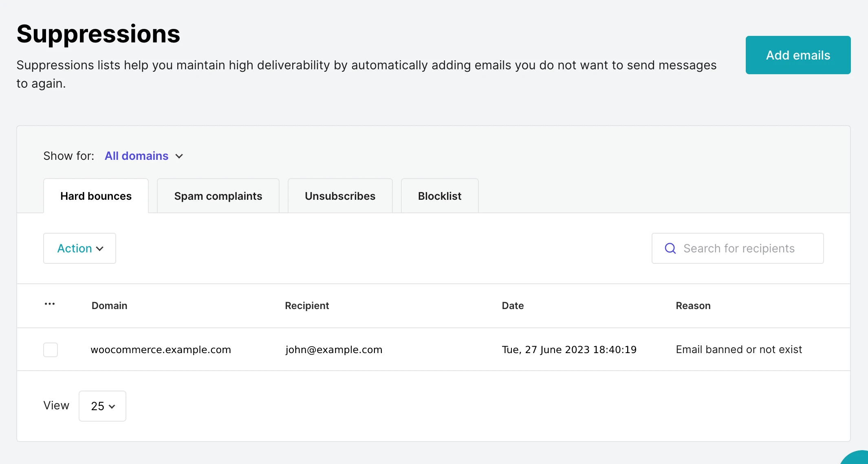The image size is (868, 464).
Task: Click the three-dots column header icon
Action: pos(50,304)
